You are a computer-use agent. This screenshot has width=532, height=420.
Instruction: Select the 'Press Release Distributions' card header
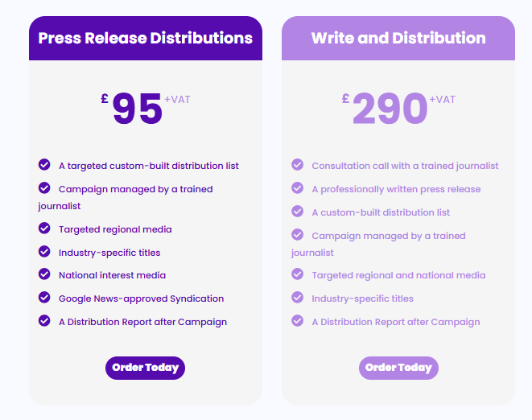(146, 38)
